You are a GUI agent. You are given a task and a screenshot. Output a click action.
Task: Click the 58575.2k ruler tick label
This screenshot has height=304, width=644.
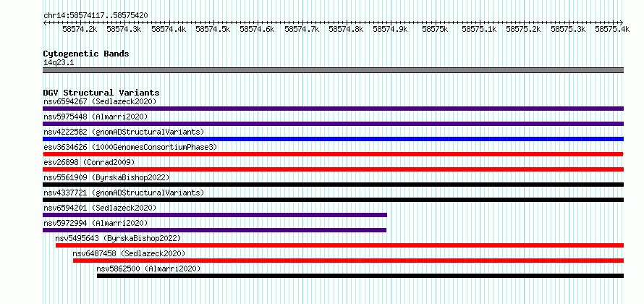[523, 29]
